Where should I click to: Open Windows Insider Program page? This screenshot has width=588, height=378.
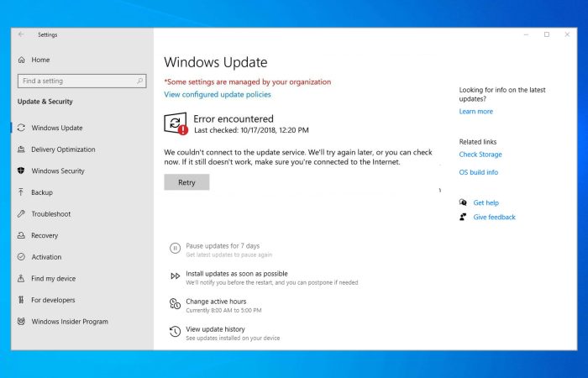(x=70, y=322)
